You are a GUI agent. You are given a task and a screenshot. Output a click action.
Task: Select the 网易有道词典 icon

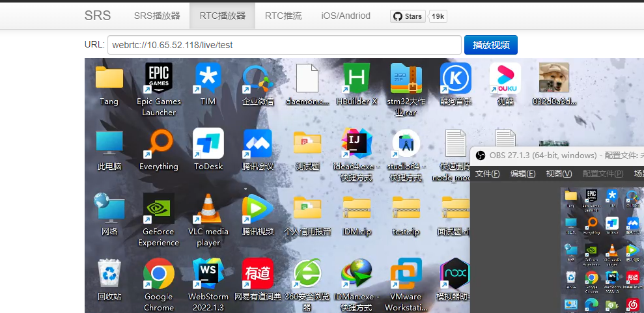(x=257, y=273)
